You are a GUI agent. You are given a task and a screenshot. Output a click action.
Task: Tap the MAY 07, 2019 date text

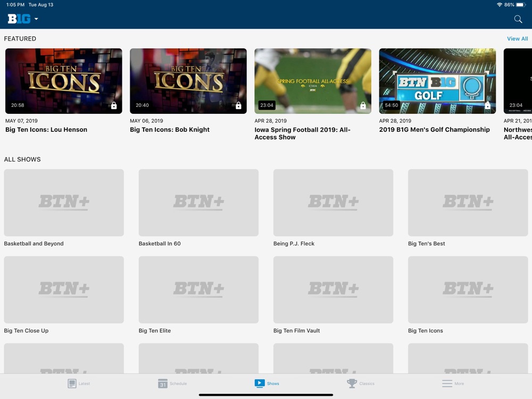21,121
